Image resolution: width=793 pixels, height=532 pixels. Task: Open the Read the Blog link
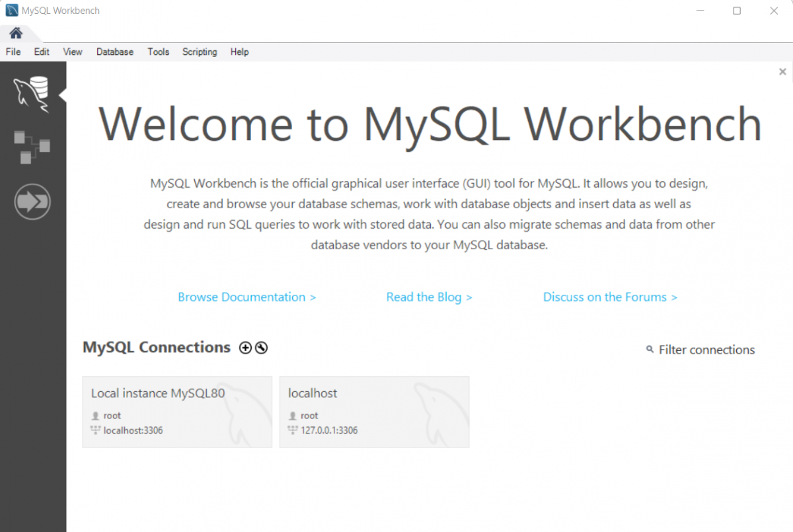(429, 297)
